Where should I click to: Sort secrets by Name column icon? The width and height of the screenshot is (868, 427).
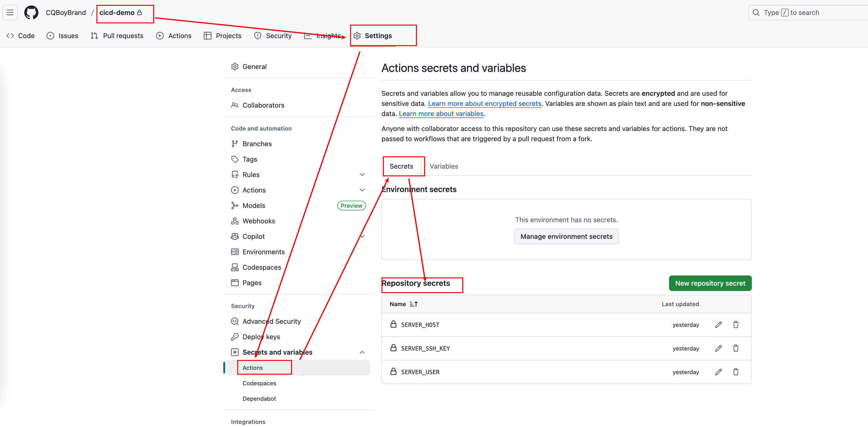tap(414, 304)
